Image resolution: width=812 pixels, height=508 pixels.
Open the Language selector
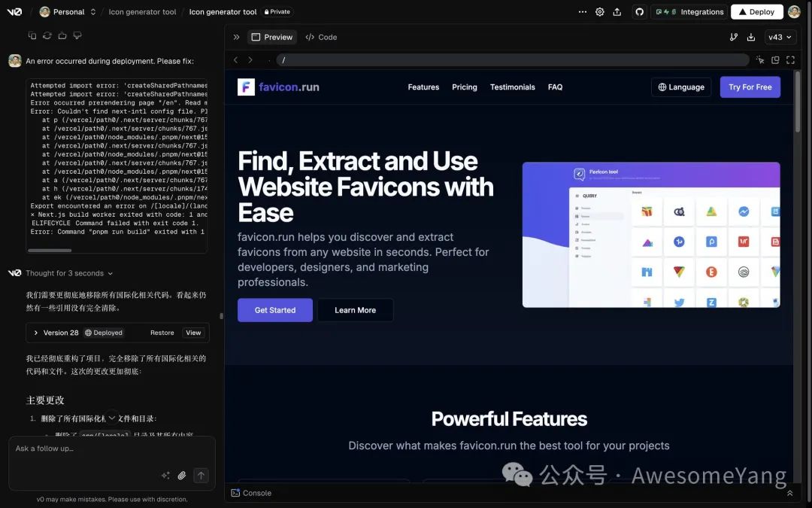point(681,87)
